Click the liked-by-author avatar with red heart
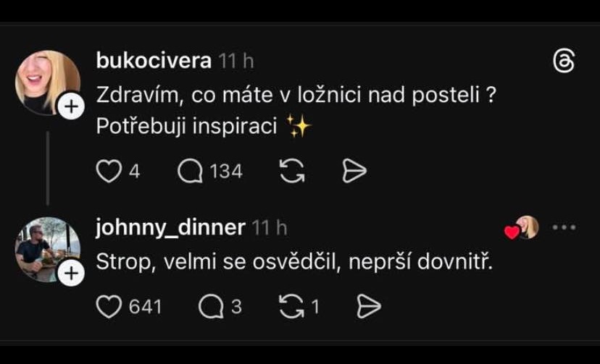 coord(523,228)
